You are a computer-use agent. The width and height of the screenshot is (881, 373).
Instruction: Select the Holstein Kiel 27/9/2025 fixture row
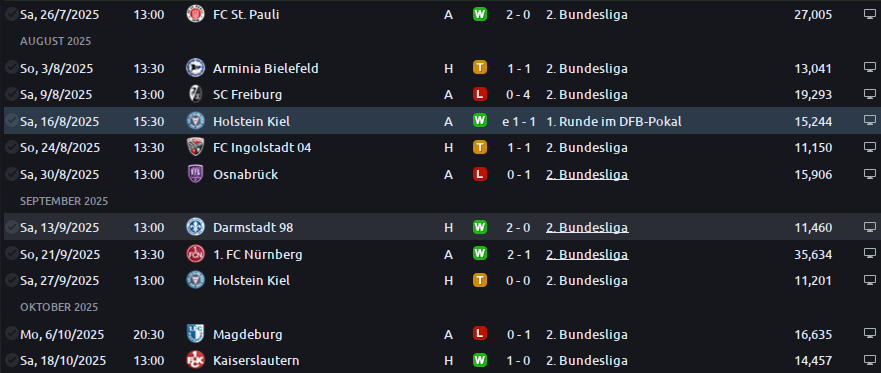[440, 280]
